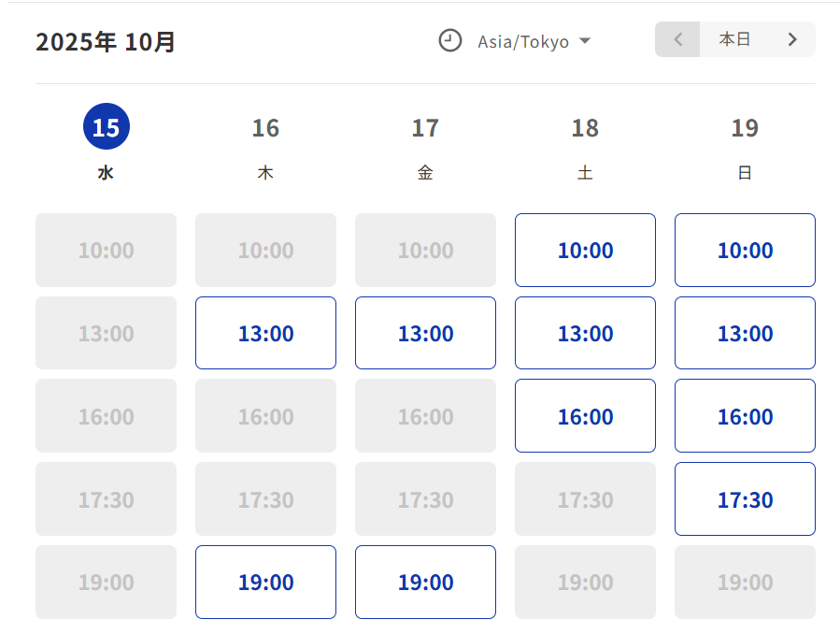Select date 16 Thursday header
The height and width of the screenshot is (634, 840).
[265, 128]
